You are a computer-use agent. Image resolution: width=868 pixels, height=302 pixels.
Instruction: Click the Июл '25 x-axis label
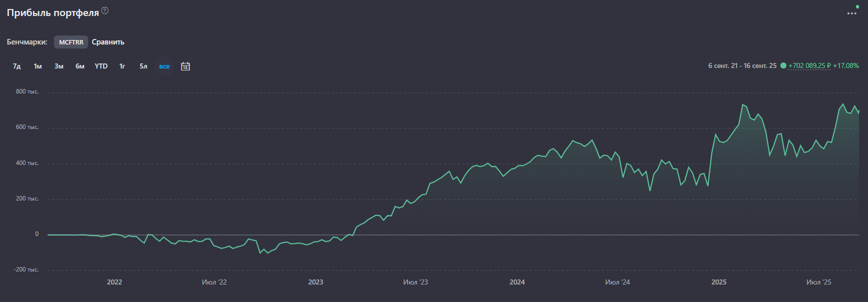[x=819, y=282]
